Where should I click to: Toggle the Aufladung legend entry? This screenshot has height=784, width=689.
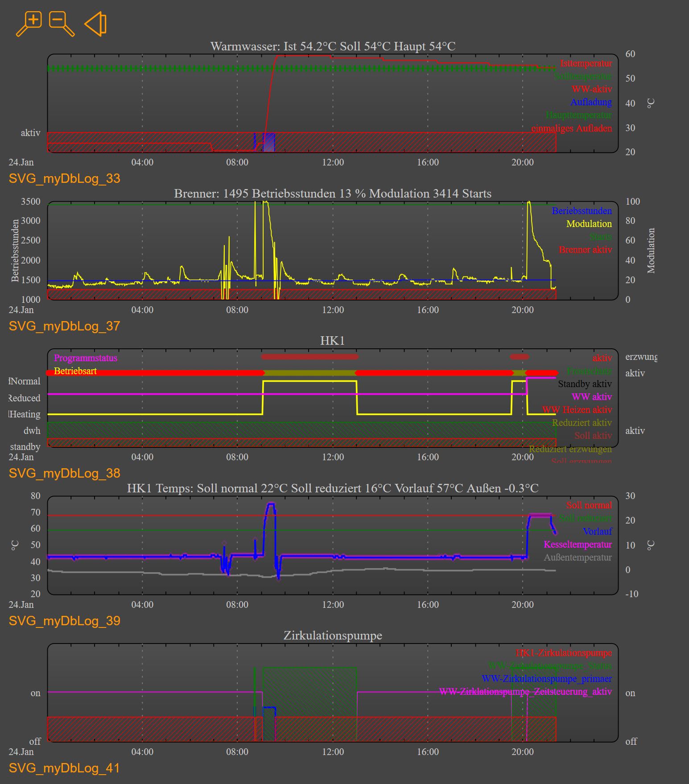click(591, 102)
